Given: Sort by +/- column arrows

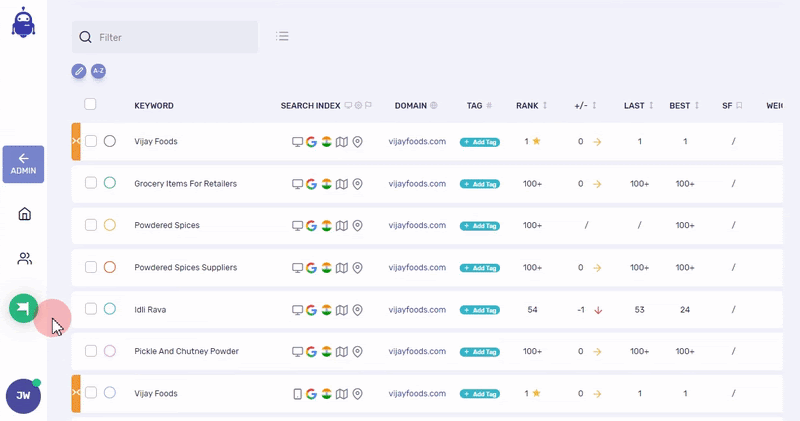Looking at the screenshot, I should point(594,106).
